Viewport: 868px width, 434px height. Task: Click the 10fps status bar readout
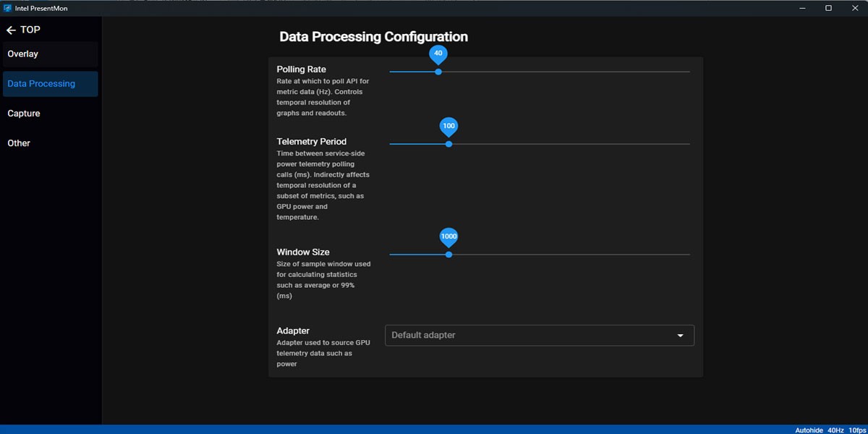tap(856, 430)
